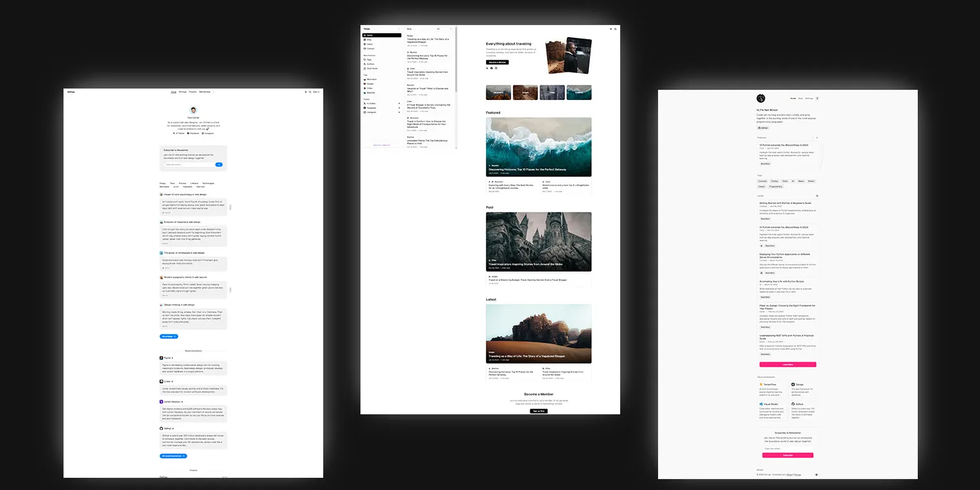Select the Writings tab on the left designer page
This screenshot has width=980, height=490.
[x=183, y=92]
